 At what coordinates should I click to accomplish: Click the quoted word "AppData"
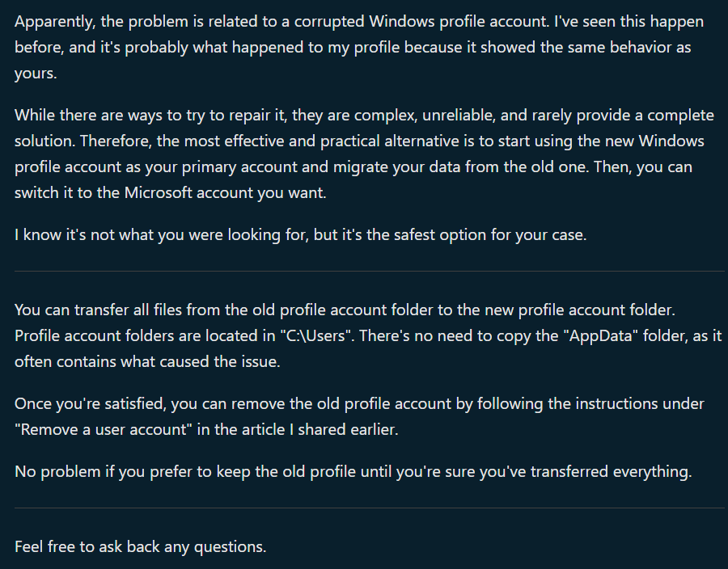(600, 336)
